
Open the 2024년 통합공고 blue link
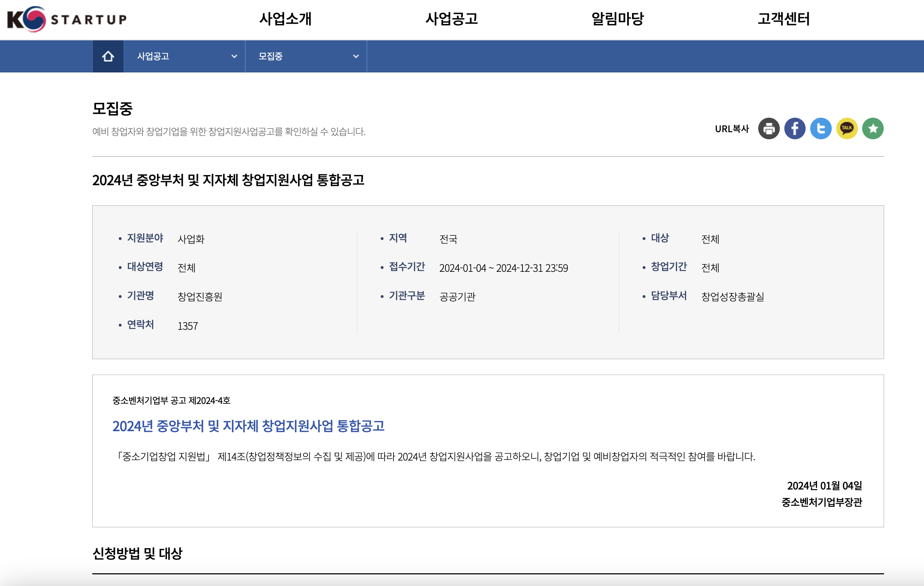(250, 426)
